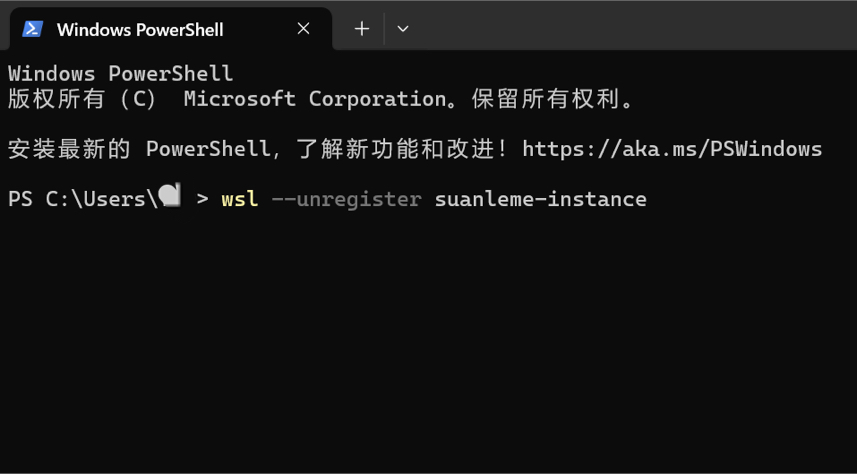Click the 了解新功能和改进 text

(x=396, y=149)
